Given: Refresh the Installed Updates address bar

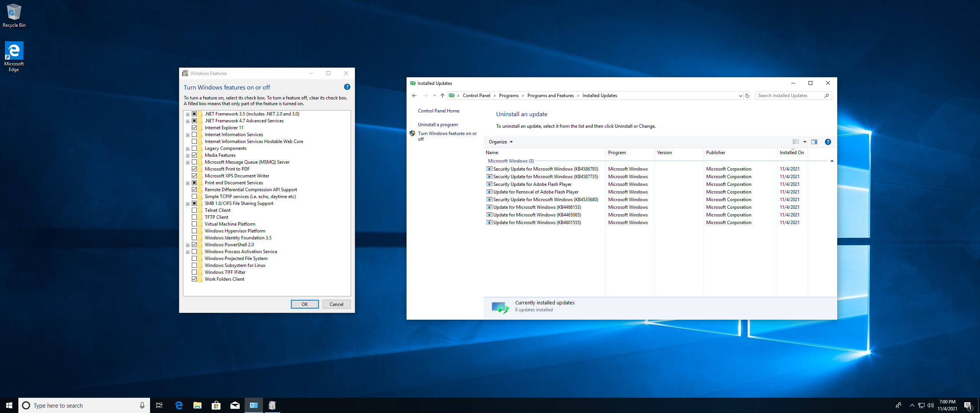Looking at the screenshot, I should 747,96.
